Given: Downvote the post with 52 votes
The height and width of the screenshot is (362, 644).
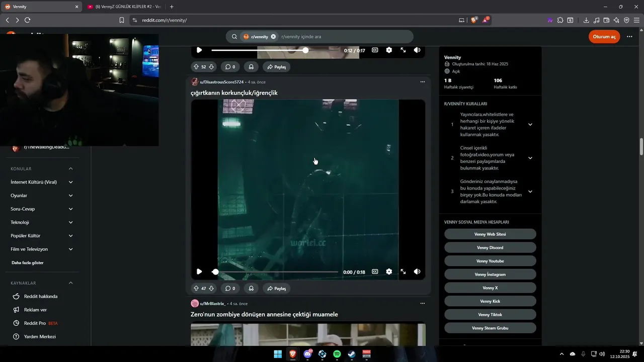Looking at the screenshot, I should point(211,67).
